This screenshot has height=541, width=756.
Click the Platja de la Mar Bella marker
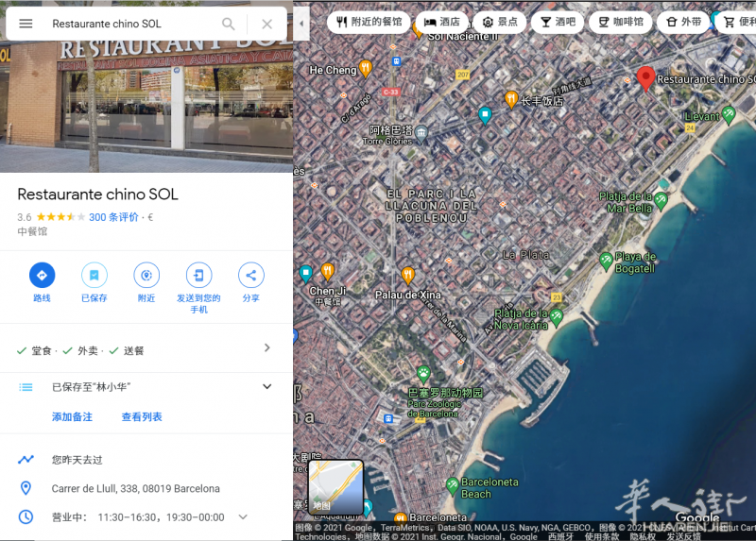(x=661, y=201)
